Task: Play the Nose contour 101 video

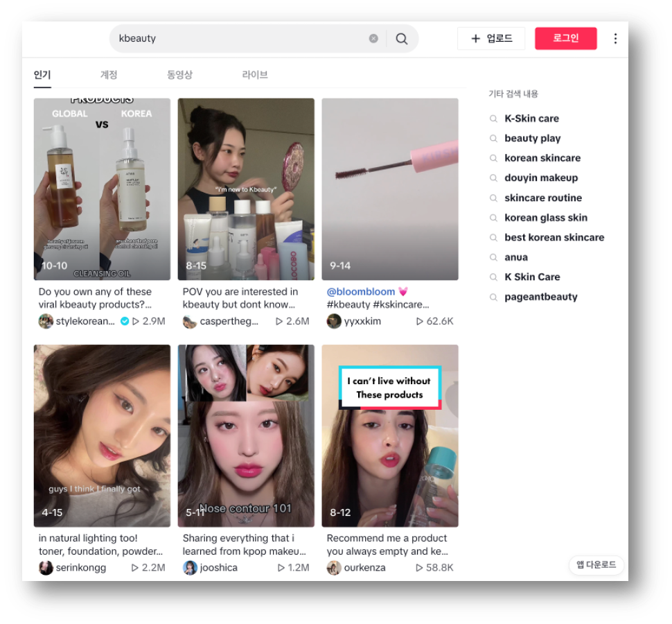Action: [x=246, y=435]
